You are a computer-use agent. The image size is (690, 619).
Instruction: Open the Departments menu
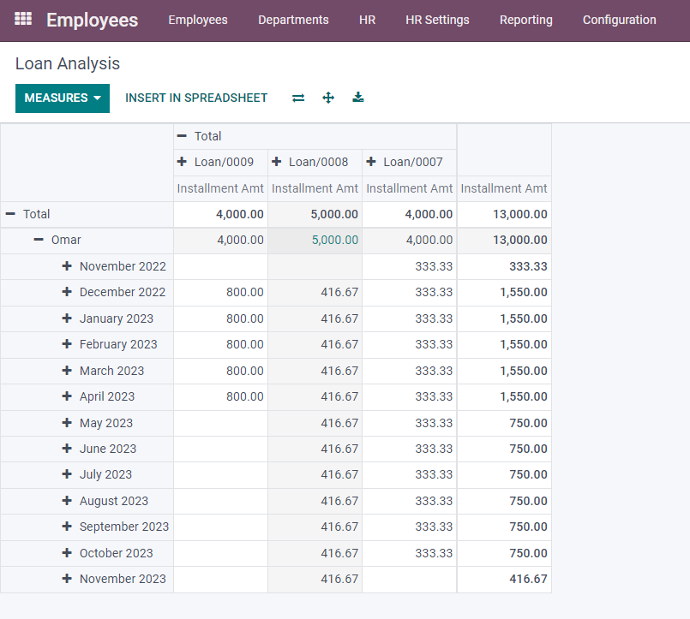(x=293, y=20)
